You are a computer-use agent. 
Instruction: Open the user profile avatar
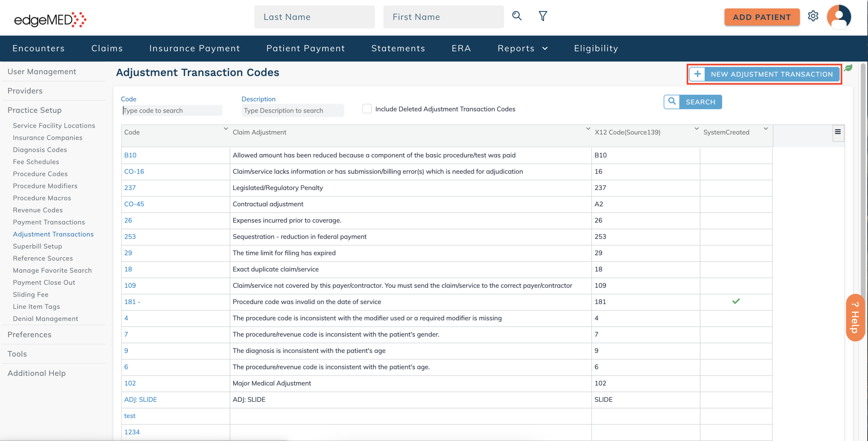(839, 17)
